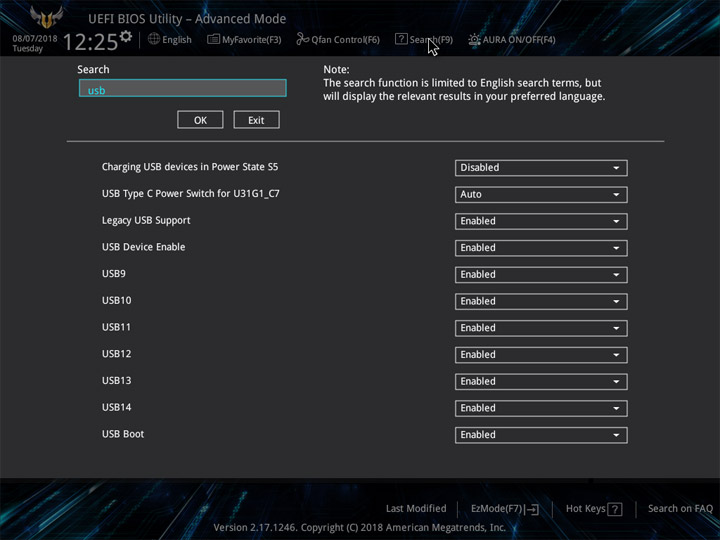Screen dimensions: 720x540
Task: Select the English language option
Action: (177, 40)
